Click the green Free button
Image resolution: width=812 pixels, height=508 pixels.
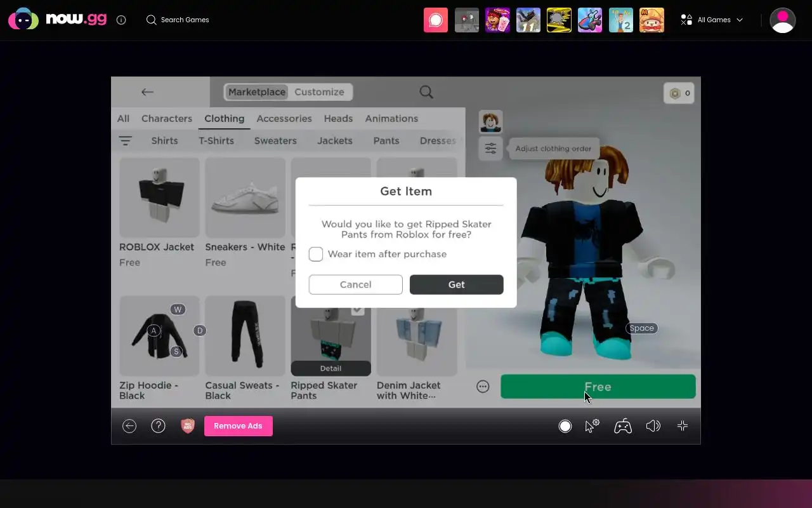(598, 387)
